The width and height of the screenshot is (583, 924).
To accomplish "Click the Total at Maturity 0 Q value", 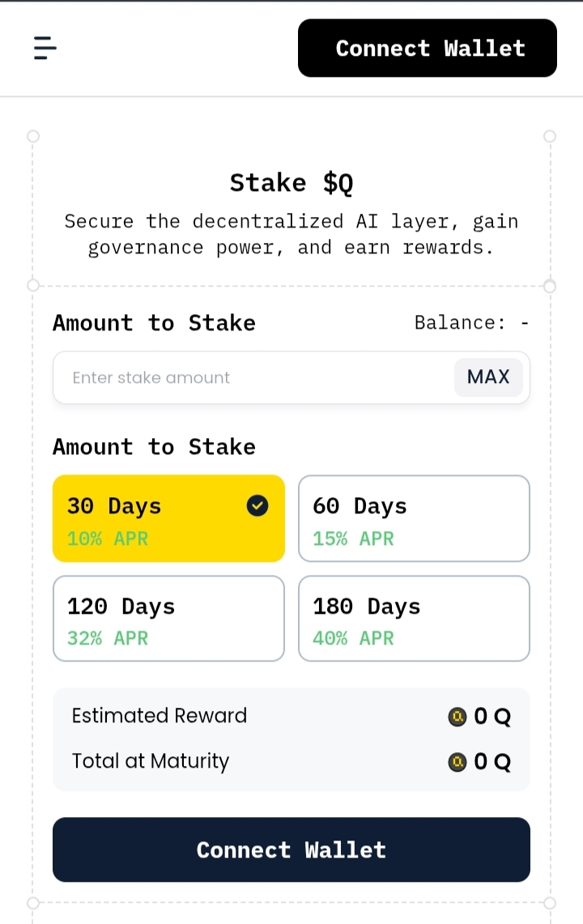I will click(x=492, y=762).
